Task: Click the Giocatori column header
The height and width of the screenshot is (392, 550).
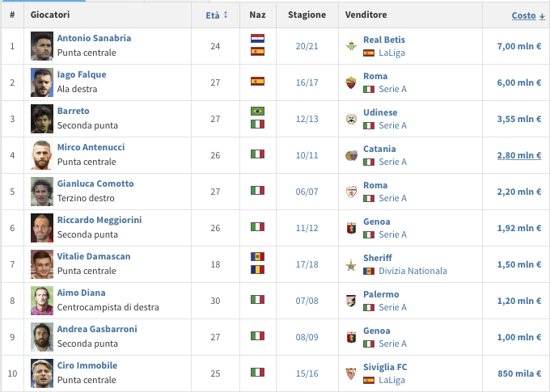Action: point(50,15)
